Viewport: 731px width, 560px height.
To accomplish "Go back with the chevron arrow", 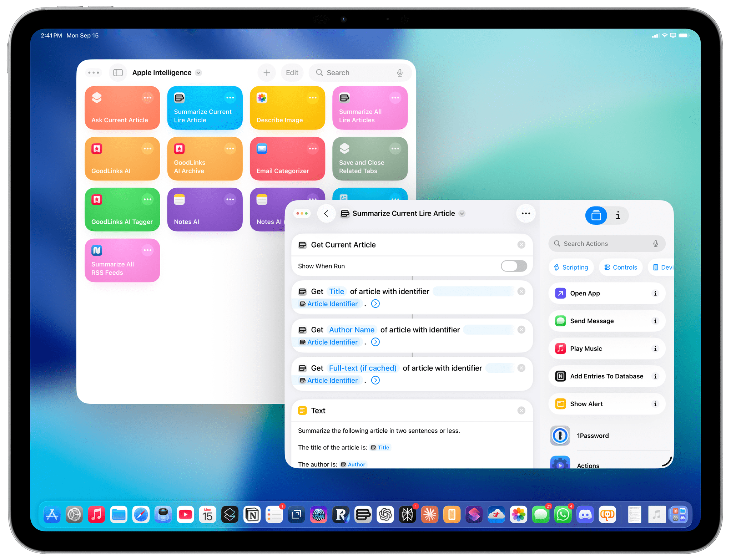I will 326,214.
